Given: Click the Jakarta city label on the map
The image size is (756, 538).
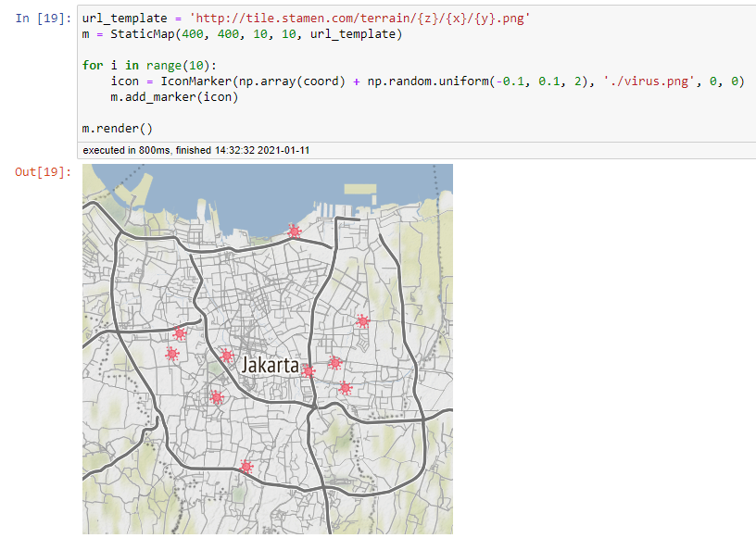Looking at the screenshot, I should (270, 366).
